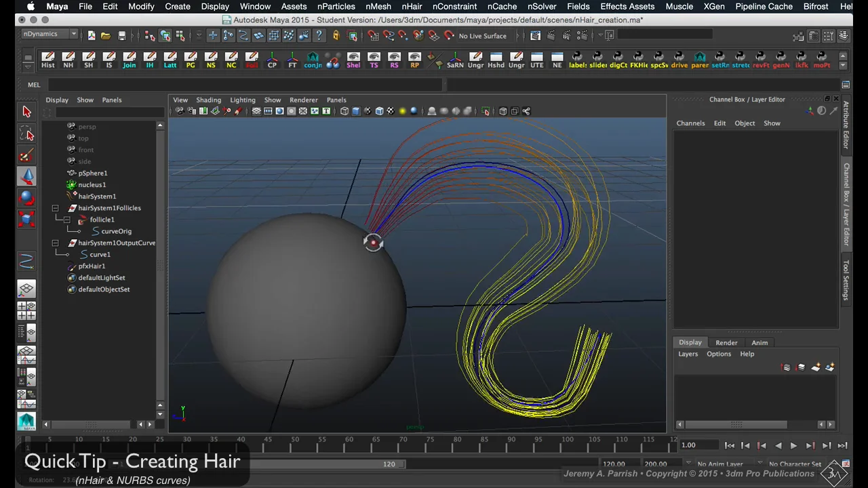Click the UTE shelf icon
The height and width of the screenshot is (488, 868).
(x=536, y=60)
